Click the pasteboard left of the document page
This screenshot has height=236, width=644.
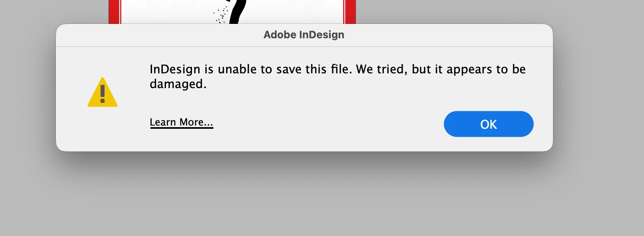[x=54, y=11]
